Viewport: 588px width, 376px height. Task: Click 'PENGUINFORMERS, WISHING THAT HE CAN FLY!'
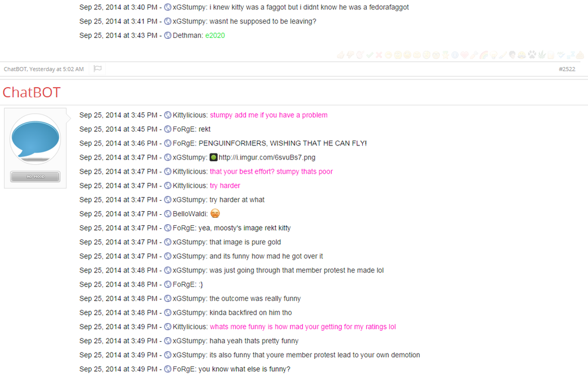click(x=282, y=144)
